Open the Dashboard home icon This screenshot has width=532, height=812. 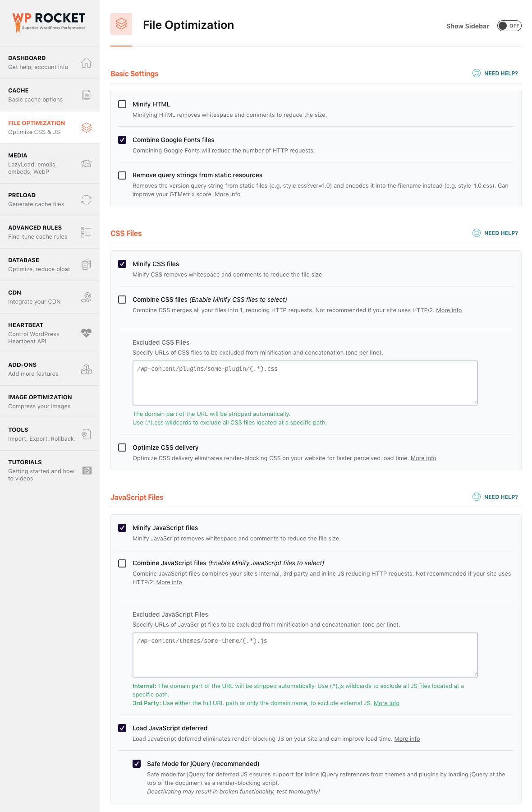86,63
